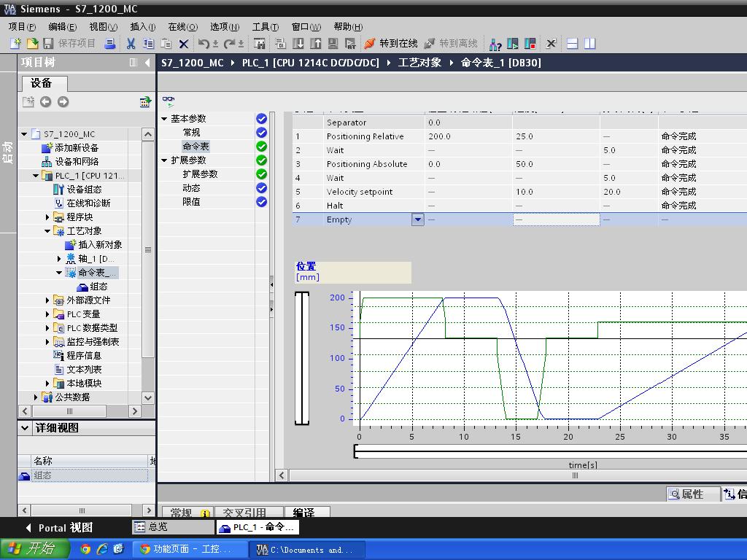Open 设备组态 device configuration in tree
Screen dimensions: 747x560
[x=83, y=190]
